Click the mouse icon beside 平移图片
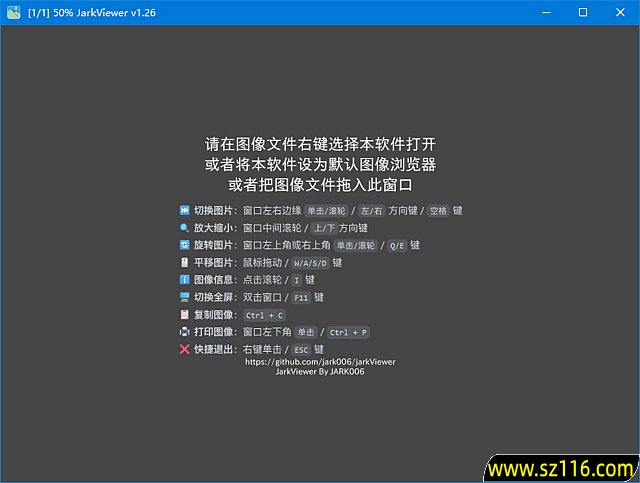The height and width of the screenshot is (483, 640). [184, 262]
